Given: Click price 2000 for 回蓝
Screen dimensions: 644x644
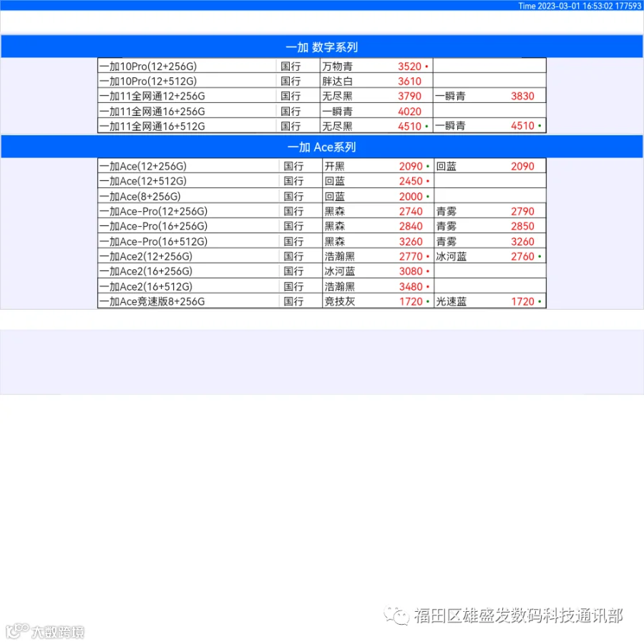Looking at the screenshot, I should (411, 196).
